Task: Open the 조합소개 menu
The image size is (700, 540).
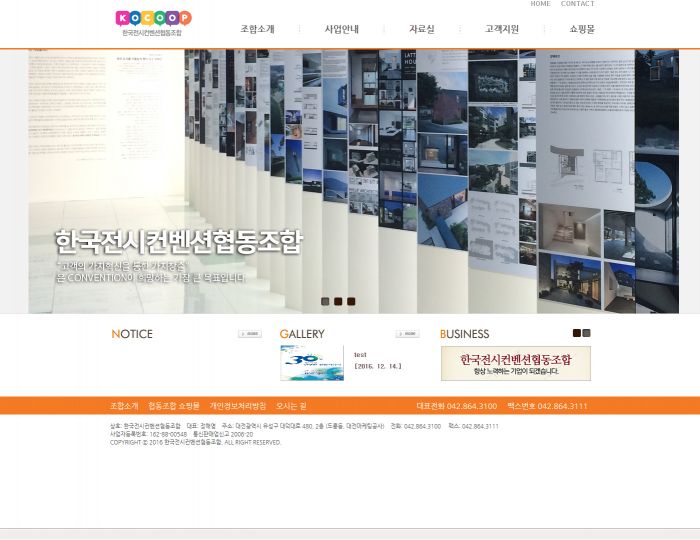Action: click(257, 30)
